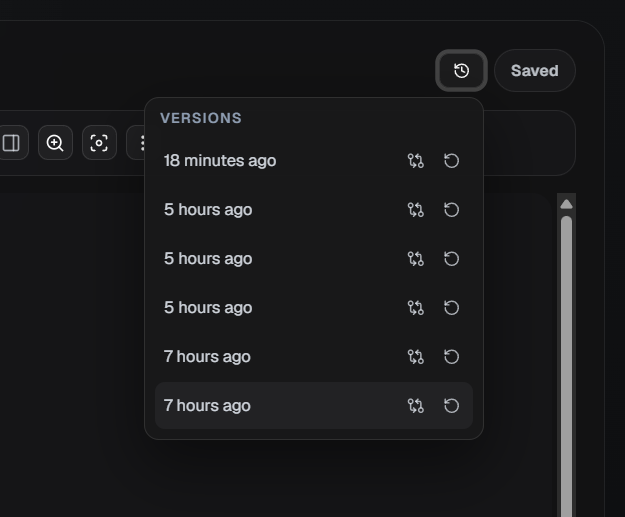Restore the topmost 5 hours ago version
The height and width of the screenshot is (517, 625).
[451, 210]
